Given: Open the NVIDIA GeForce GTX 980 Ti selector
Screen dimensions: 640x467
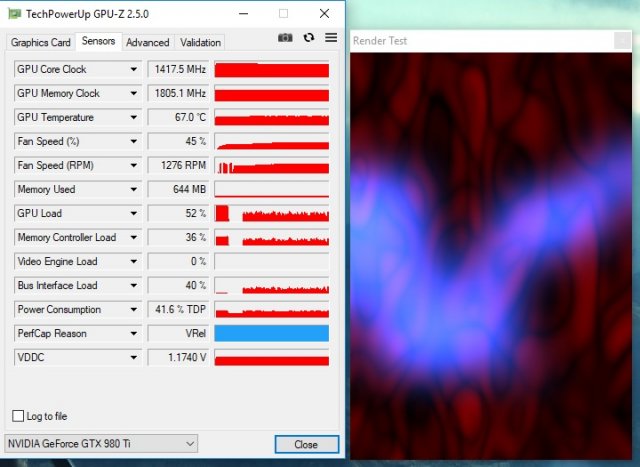Looking at the screenshot, I should coord(100,444).
